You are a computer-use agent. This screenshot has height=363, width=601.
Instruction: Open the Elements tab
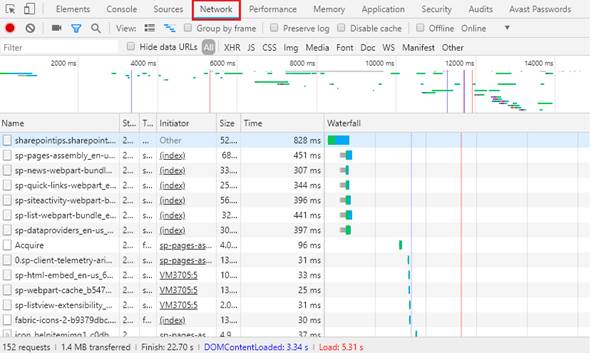pos(73,9)
